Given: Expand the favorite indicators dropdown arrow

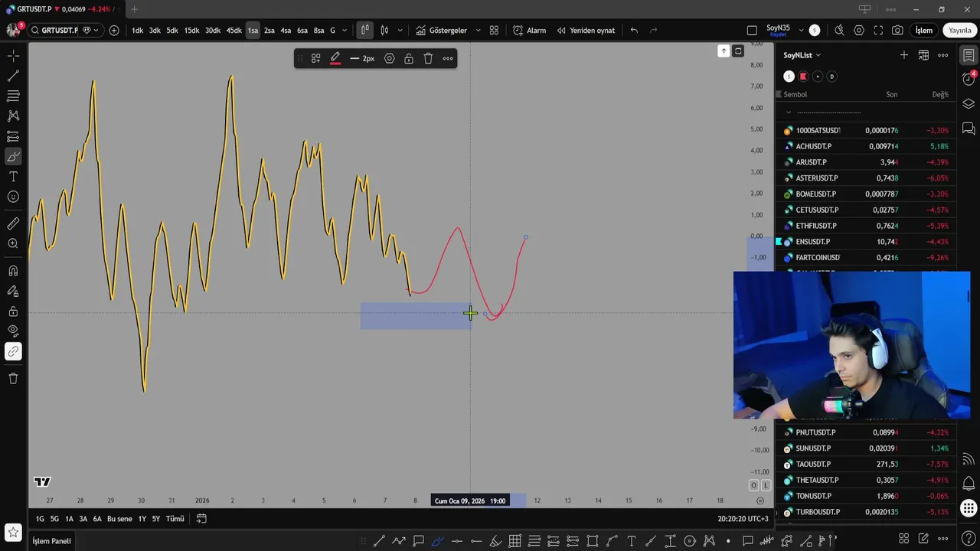Looking at the screenshot, I should coord(479,31).
